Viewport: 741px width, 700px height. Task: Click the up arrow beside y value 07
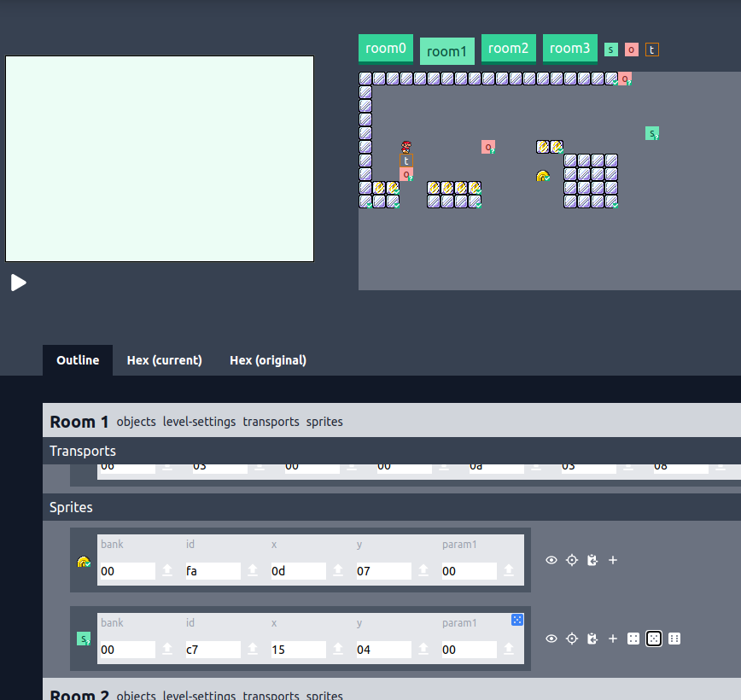[423, 570]
